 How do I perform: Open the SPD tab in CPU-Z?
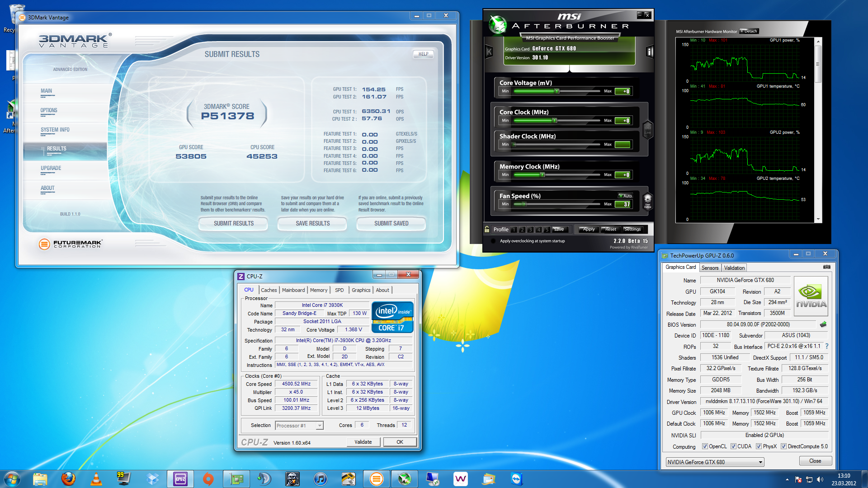(340, 290)
